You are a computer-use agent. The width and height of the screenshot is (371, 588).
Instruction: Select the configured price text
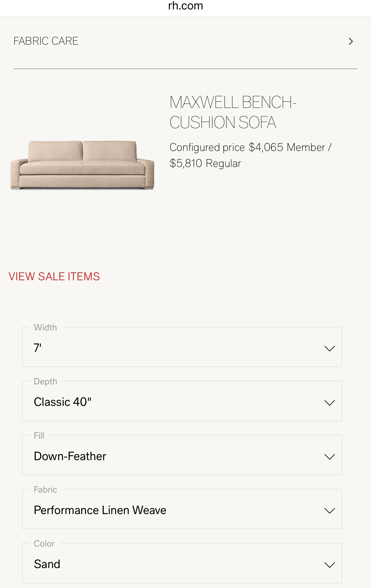[251, 155]
